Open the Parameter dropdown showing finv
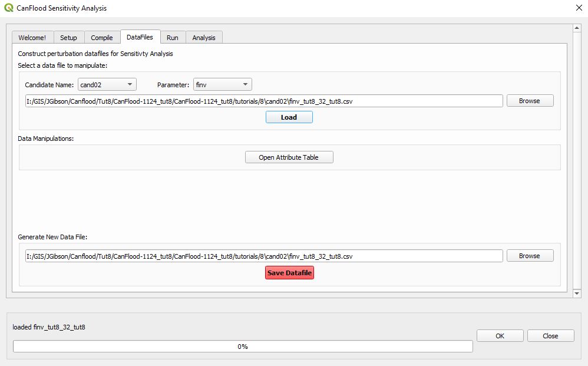This screenshot has width=588, height=366. tap(223, 84)
